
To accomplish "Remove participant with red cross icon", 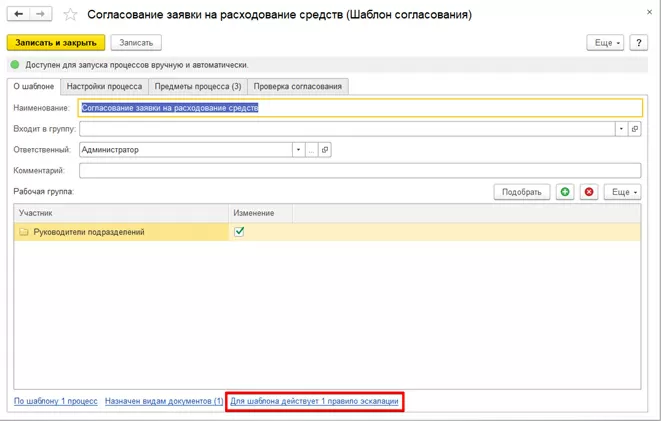I will tap(589, 192).
